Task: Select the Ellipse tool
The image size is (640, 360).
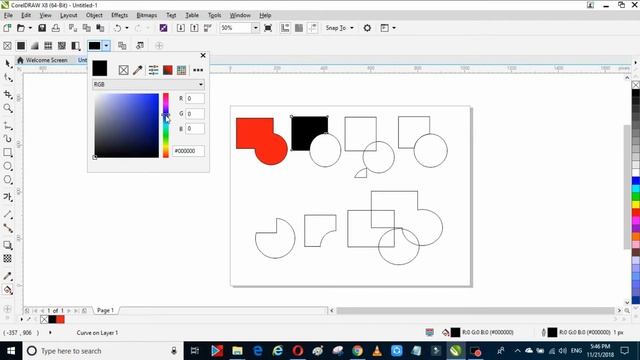Action: click(x=8, y=166)
